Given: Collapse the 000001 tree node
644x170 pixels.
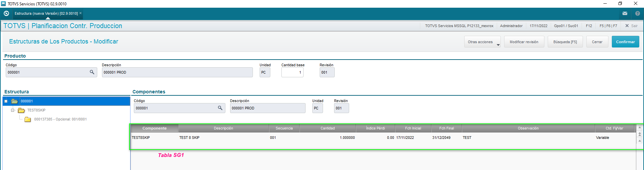Looking at the screenshot, I should (6, 101).
